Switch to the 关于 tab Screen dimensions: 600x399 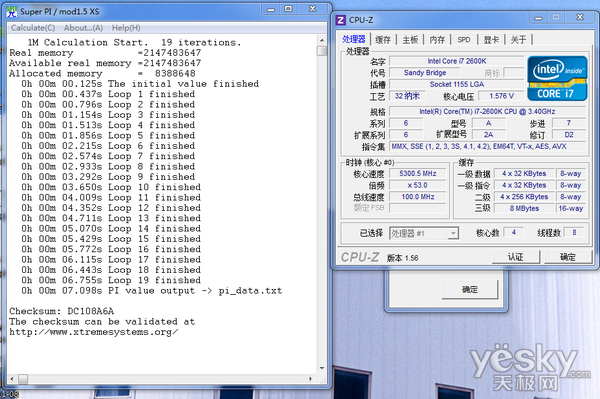click(x=518, y=39)
